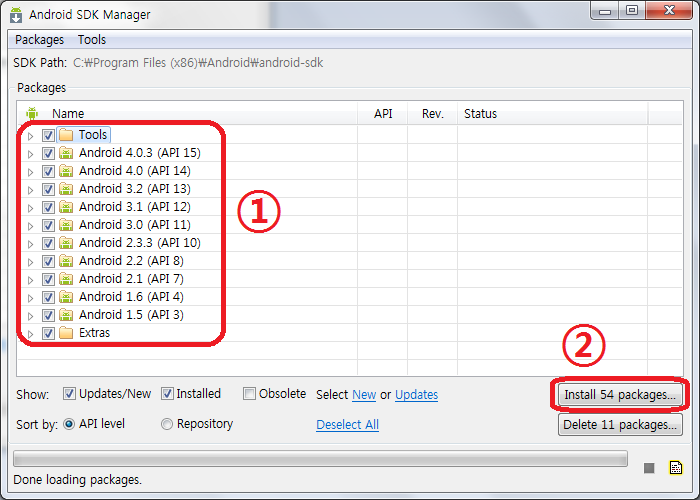Click the gray stop operation icon
The width and height of the screenshot is (700, 500).
pos(649,468)
